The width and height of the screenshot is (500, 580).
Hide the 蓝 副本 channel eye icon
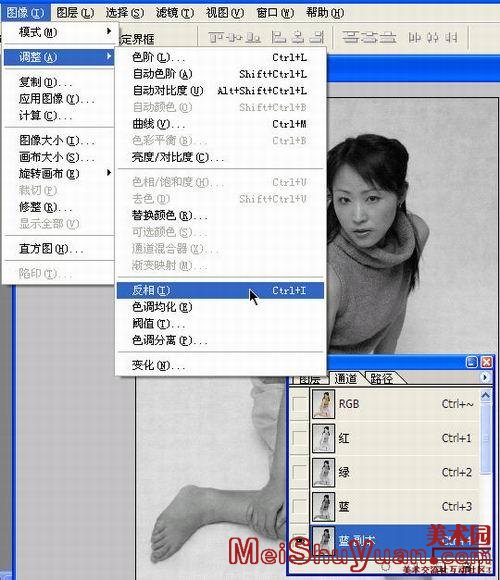[x=299, y=541]
